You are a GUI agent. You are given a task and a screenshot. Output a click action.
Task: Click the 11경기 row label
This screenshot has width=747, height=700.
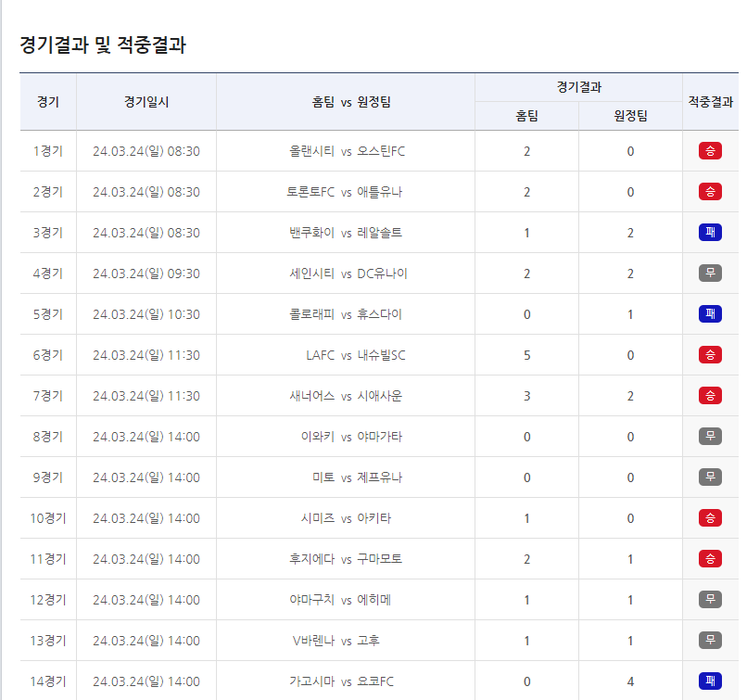click(48, 558)
